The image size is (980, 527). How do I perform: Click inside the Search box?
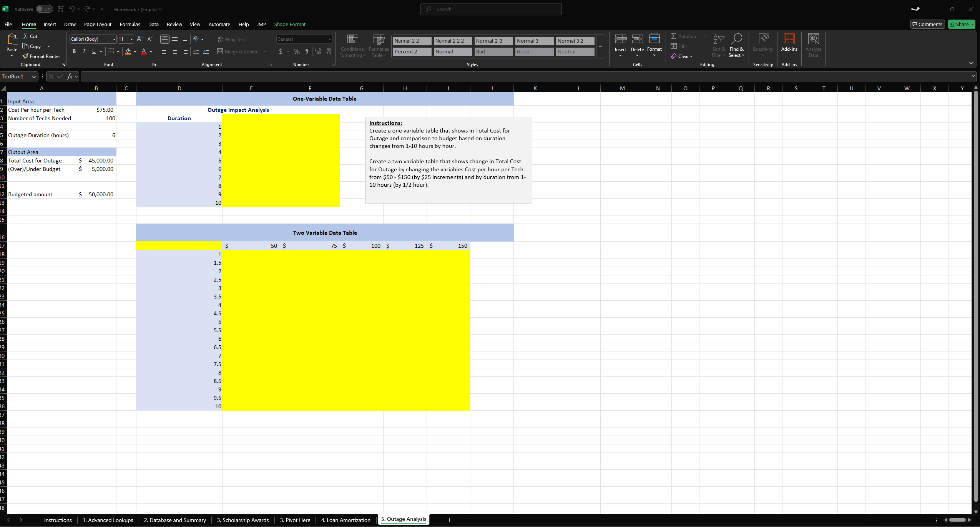490,9
